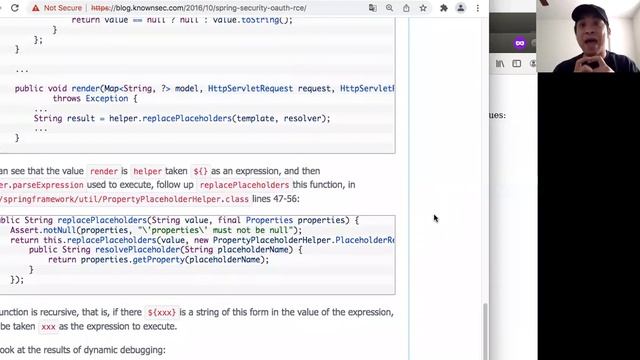Open the zoom magnifier icon in address bar
This screenshot has width=640, height=360.
tap(389, 8)
